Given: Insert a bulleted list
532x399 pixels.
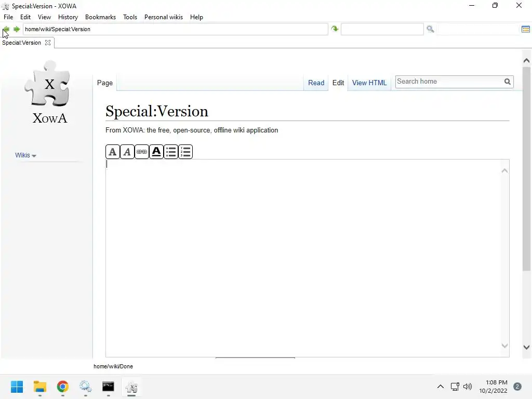Looking at the screenshot, I should click(171, 152).
